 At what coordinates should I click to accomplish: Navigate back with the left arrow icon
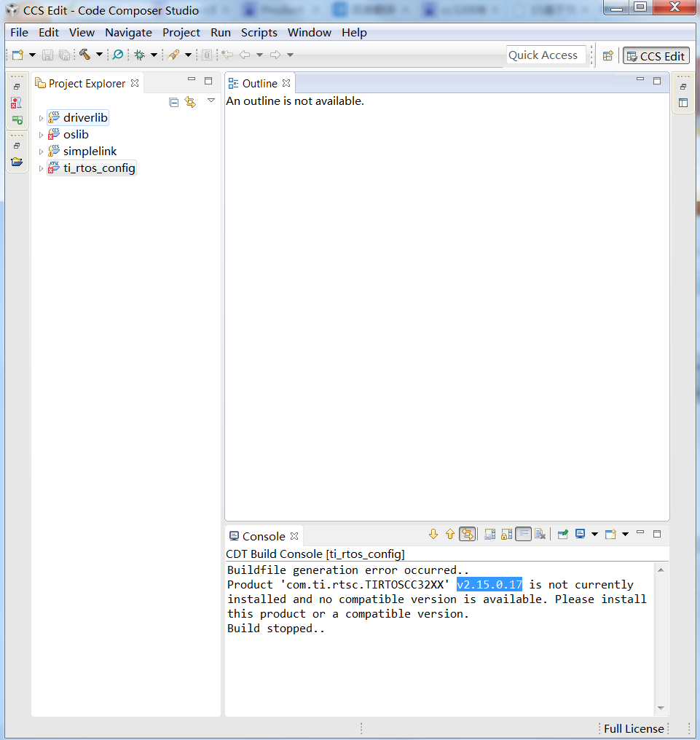(x=245, y=55)
